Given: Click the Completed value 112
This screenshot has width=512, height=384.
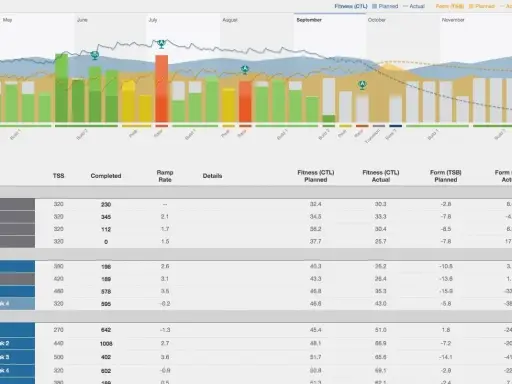Looking at the screenshot, I should (106, 229).
